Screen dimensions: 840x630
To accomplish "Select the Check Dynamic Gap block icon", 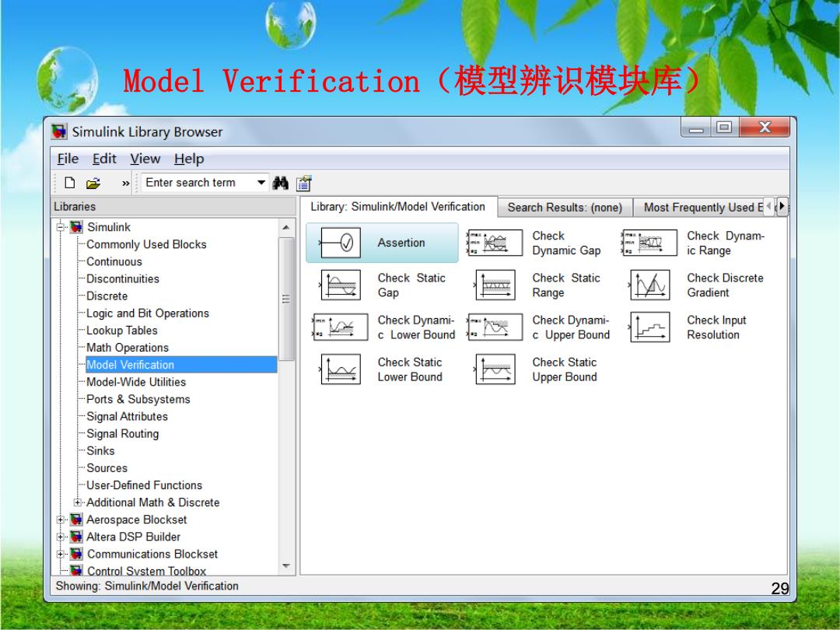I will click(x=495, y=243).
